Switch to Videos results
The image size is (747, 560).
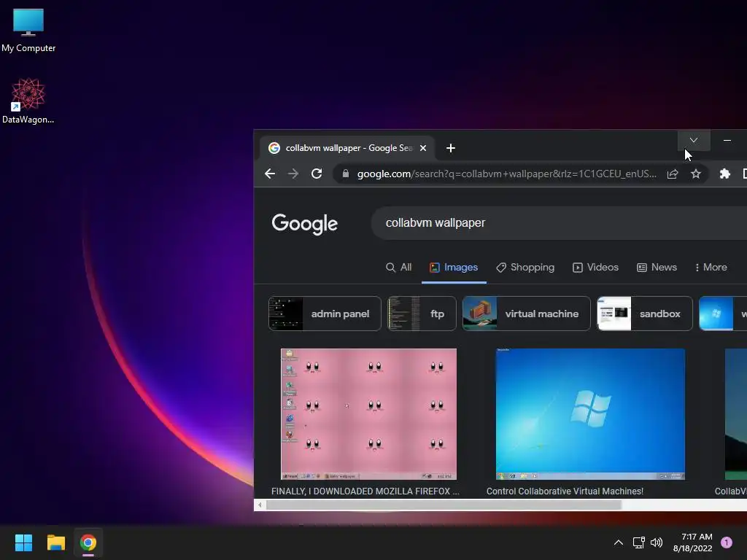pyautogui.click(x=595, y=267)
